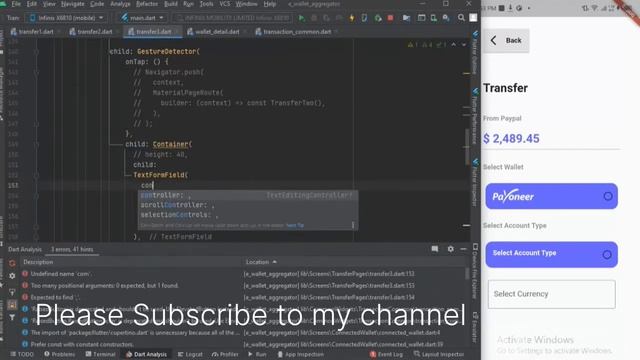Open the main.dart run configuration dropdown
The image size is (640, 360).
[x=142, y=18]
